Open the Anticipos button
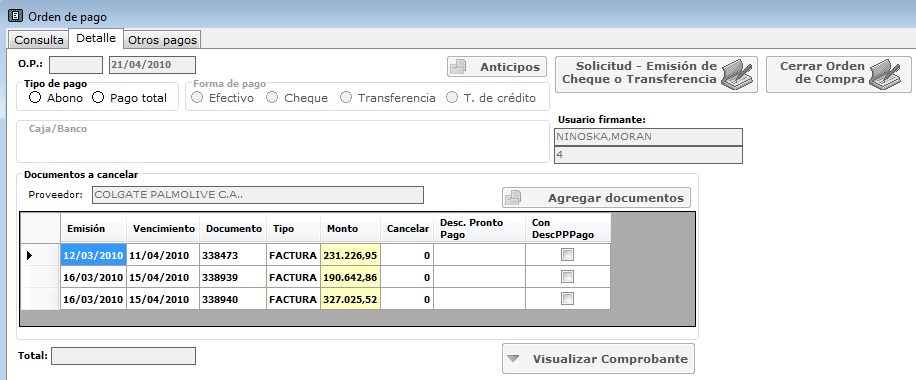The width and height of the screenshot is (916, 380). tap(497, 67)
